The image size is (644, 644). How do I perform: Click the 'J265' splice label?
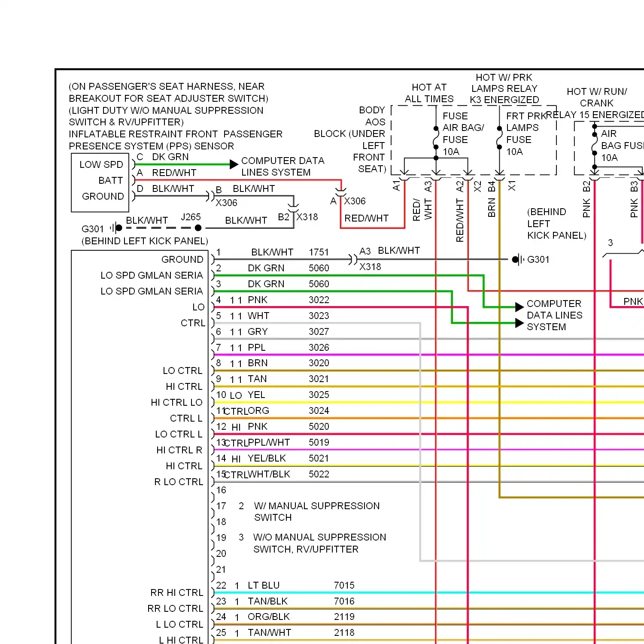pyautogui.click(x=191, y=217)
